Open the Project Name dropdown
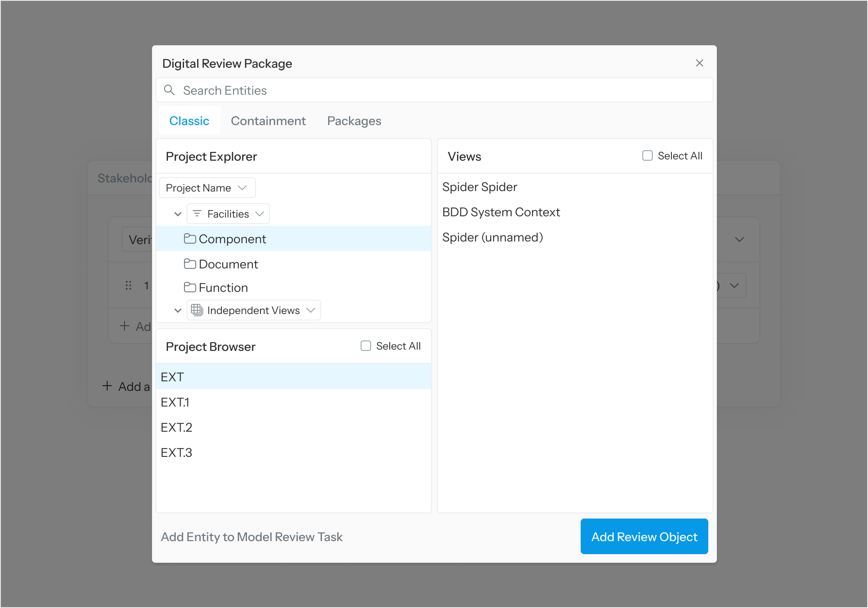 (x=207, y=188)
